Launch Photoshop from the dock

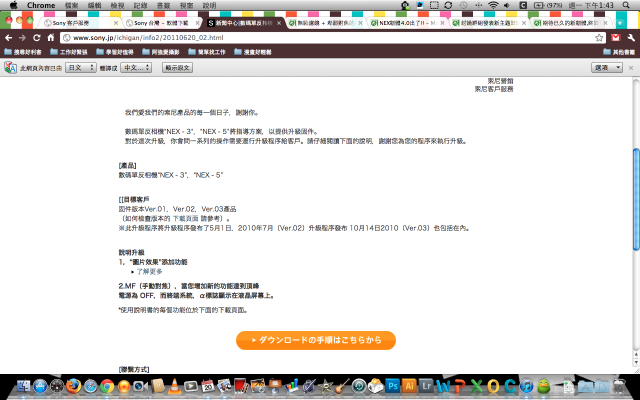[x=393, y=386]
